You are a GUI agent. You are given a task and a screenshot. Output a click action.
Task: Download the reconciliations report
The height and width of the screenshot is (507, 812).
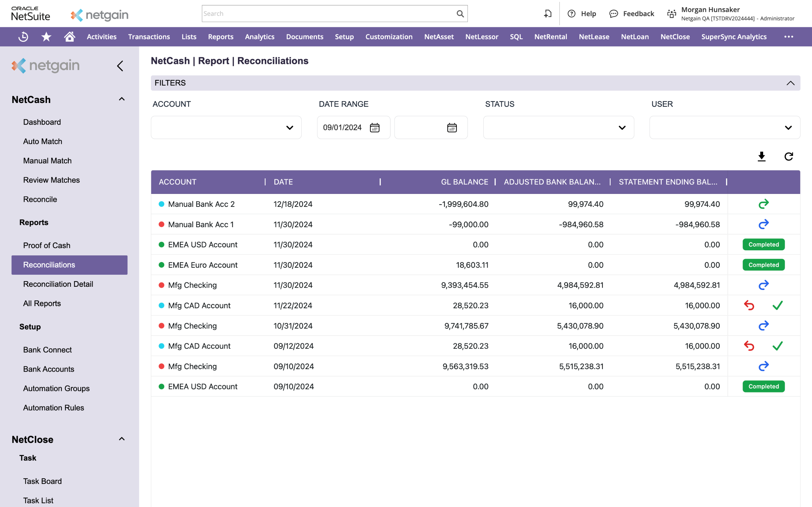[761, 157]
